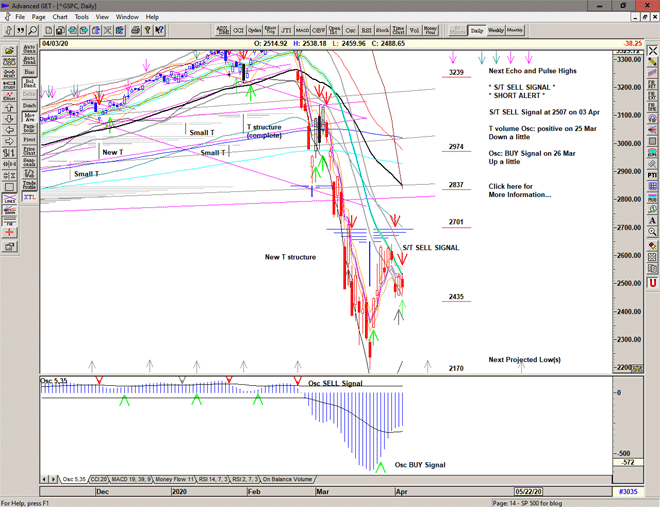Toggle the XTL study button
Image resolution: width=660 pixels, height=507 pixels.
click(x=29, y=197)
